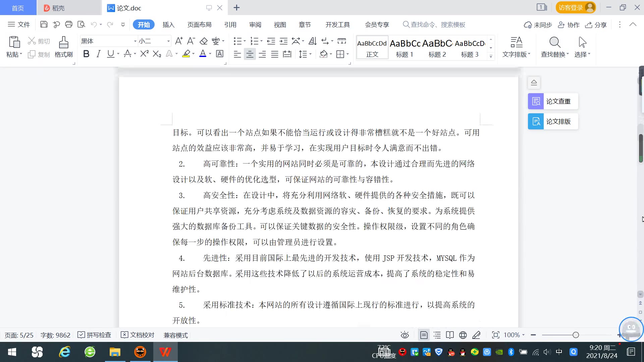The height and width of the screenshot is (362, 644).
Task: Open the References ribbon tab
Action: [230, 24]
